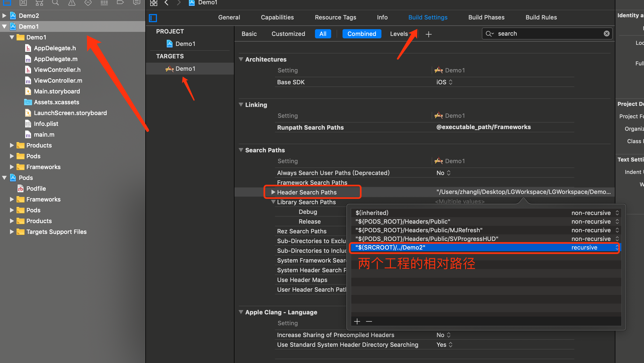The width and height of the screenshot is (644, 363).
Task: Change Base SDK iOS dropdown
Action: coord(444,82)
